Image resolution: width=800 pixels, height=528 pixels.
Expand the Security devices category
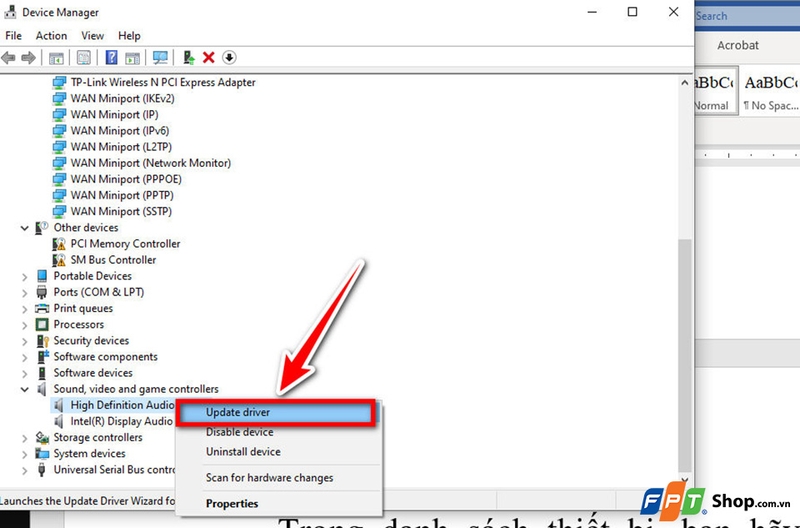tap(24, 341)
